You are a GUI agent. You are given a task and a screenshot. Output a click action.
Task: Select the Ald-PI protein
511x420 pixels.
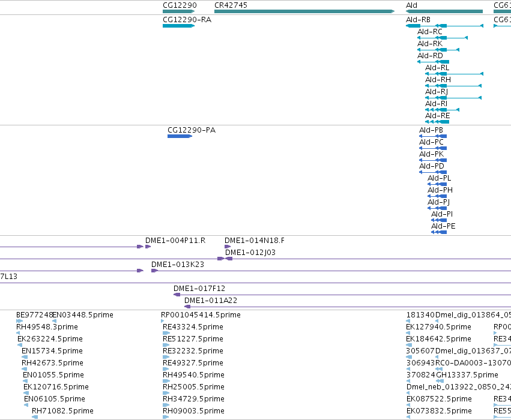[x=439, y=220]
